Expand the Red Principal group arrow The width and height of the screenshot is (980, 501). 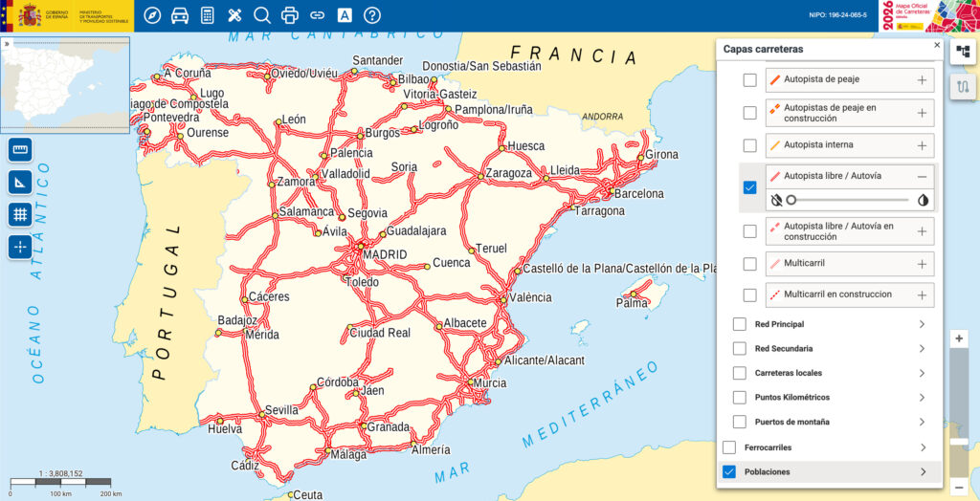[x=922, y=324]
